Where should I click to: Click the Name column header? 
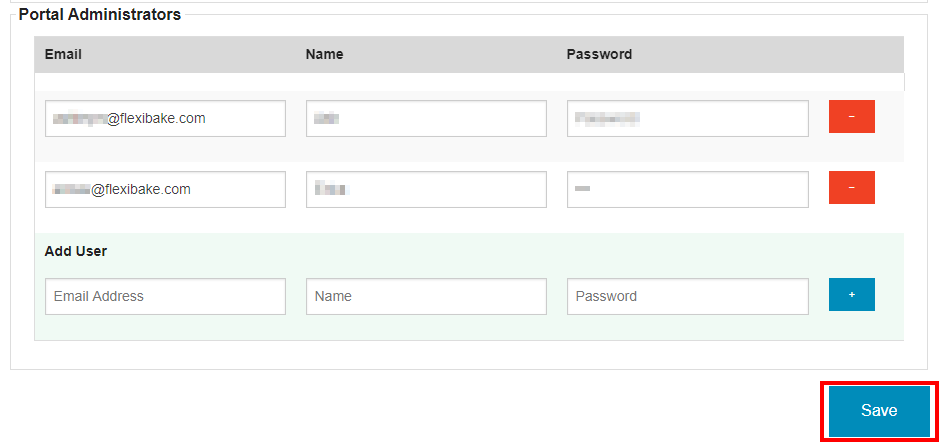tap(324, 54)
